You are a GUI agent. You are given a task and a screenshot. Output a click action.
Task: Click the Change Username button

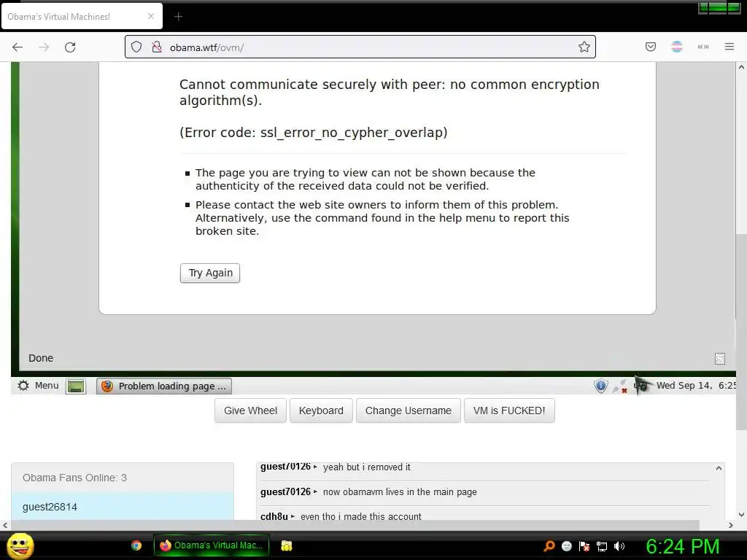click(409, 411)
